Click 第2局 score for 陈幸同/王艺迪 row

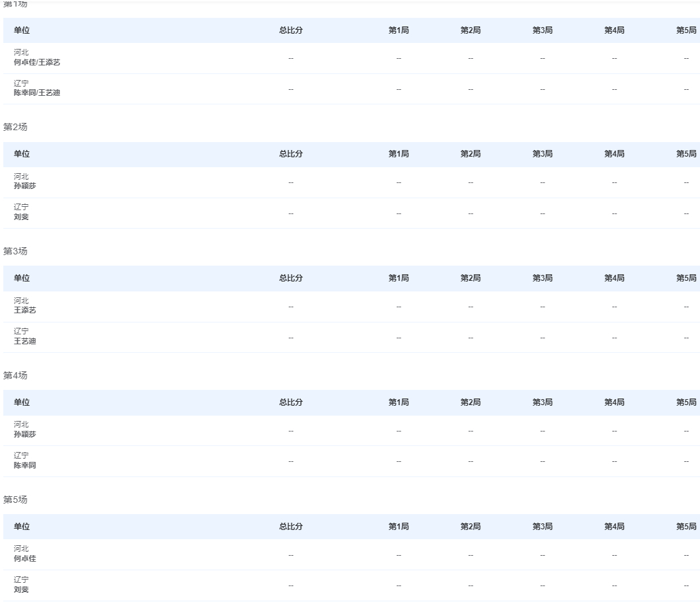[471, 89]
